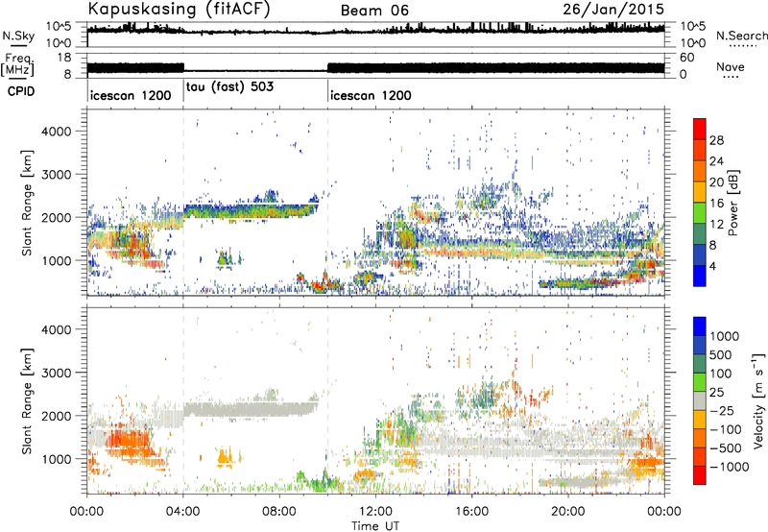The width and height of the screenshot is (768, 532).
Task: Select the 'N.Sky' legend label
Action: [18, 36]
